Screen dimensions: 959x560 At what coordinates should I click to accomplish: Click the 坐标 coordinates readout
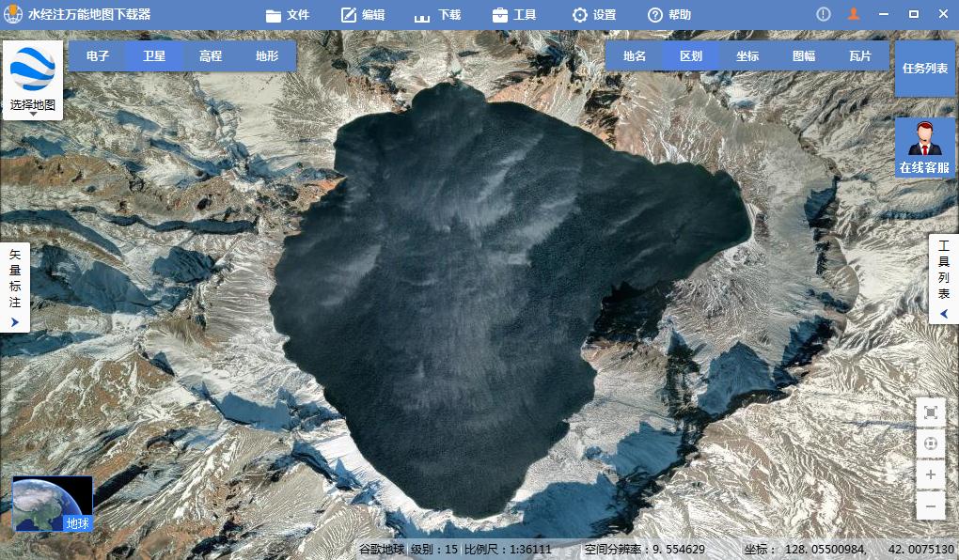(850, 549)
